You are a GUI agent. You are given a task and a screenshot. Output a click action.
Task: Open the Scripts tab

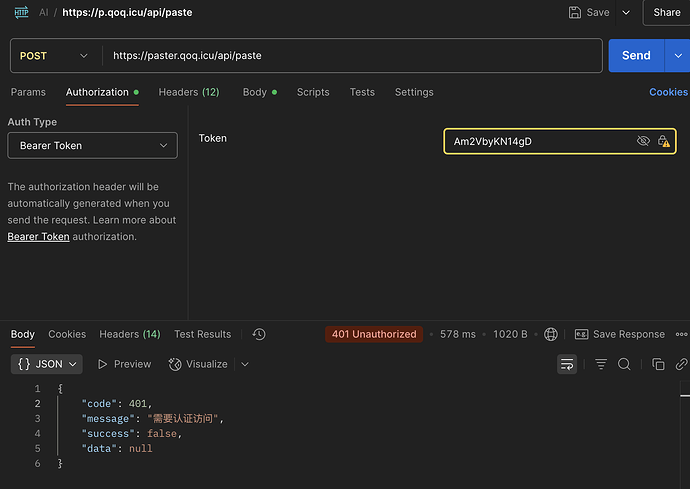pos(313,92)
